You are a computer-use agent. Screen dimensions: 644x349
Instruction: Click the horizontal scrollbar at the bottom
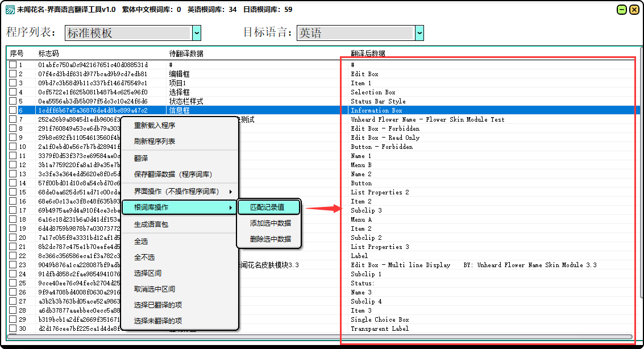[x=318, y=336]
